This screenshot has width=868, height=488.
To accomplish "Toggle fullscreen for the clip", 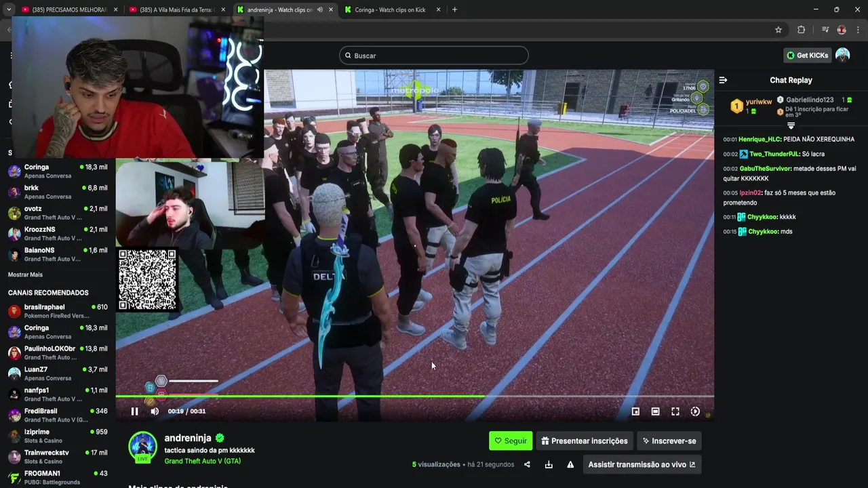I will click(x=675, y=411).
